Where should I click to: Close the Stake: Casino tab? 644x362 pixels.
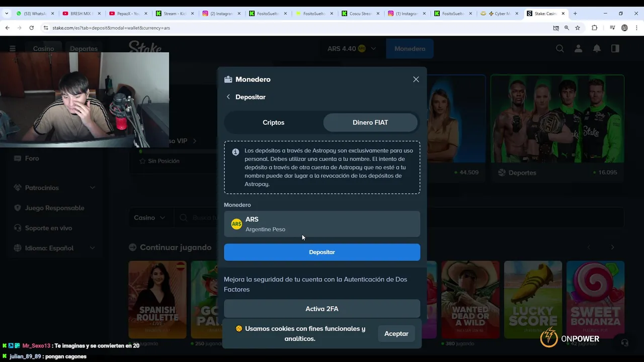563,14
